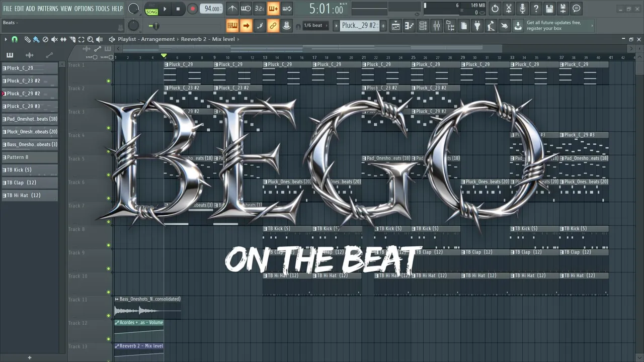Open the FILE menu

click(8, 9)
